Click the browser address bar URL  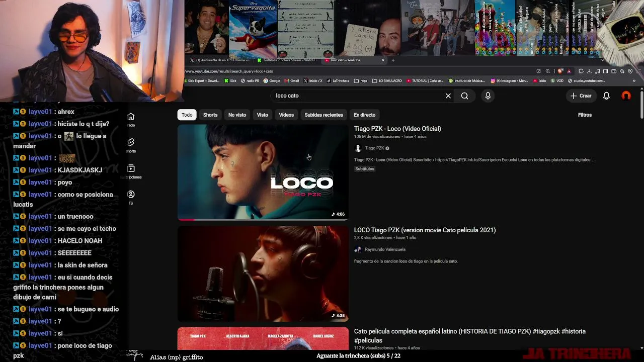(x=229, y=71)
